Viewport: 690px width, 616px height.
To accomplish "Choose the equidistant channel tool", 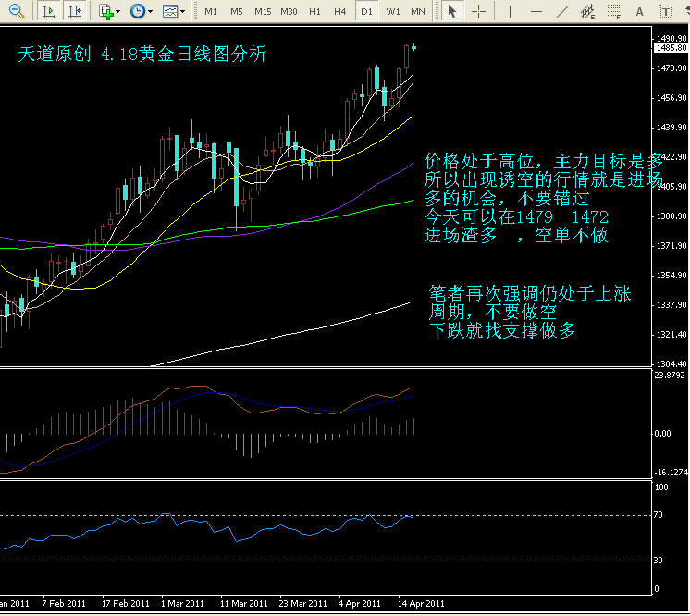I will tap(587, 11).
